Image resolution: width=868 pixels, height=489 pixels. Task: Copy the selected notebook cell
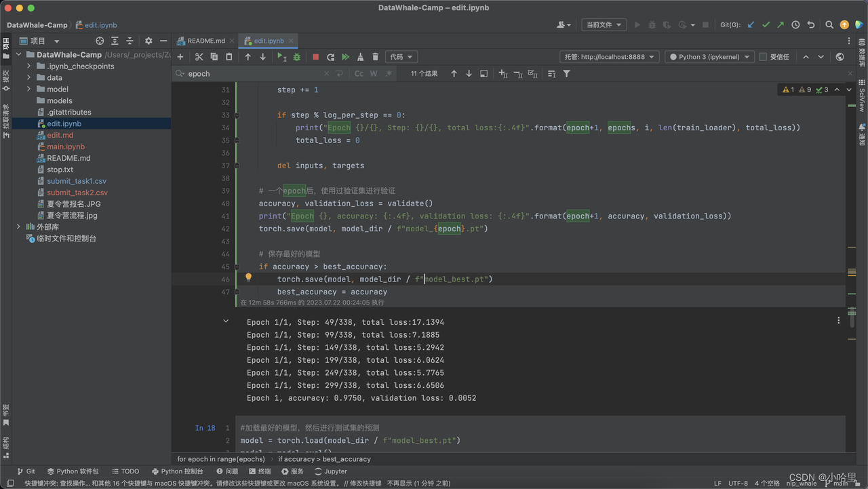[214, 57]
